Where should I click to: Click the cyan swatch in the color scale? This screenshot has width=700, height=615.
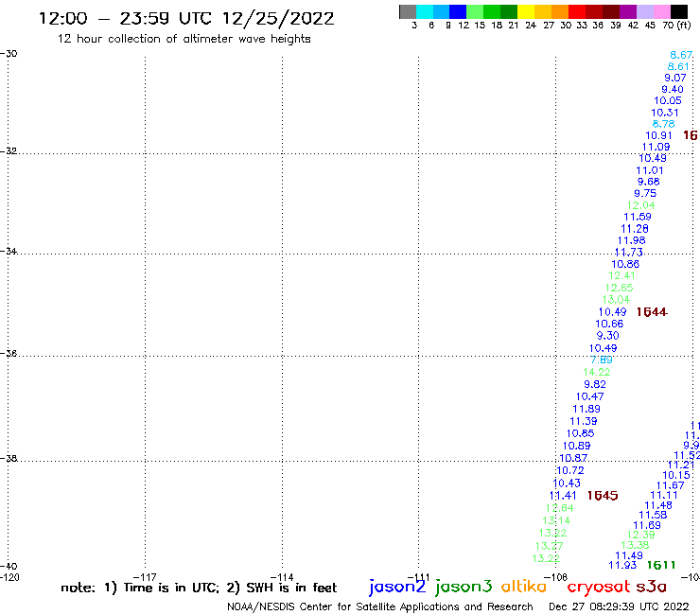click(425, 11)
